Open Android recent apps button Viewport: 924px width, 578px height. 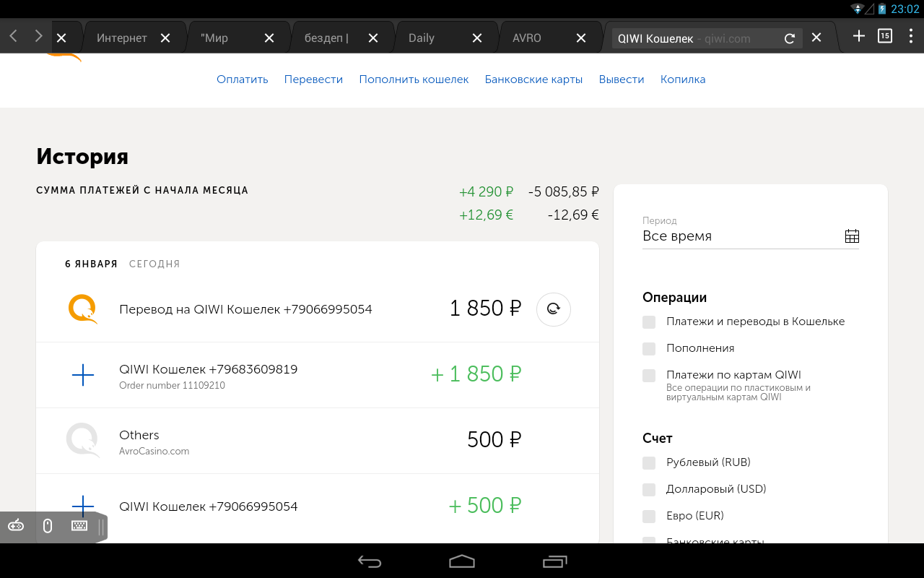pyautogui.click(x=554, y=561)
